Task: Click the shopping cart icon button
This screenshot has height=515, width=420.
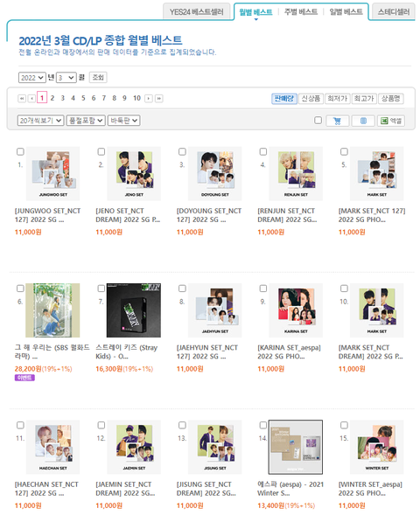Action: [337, 121]
